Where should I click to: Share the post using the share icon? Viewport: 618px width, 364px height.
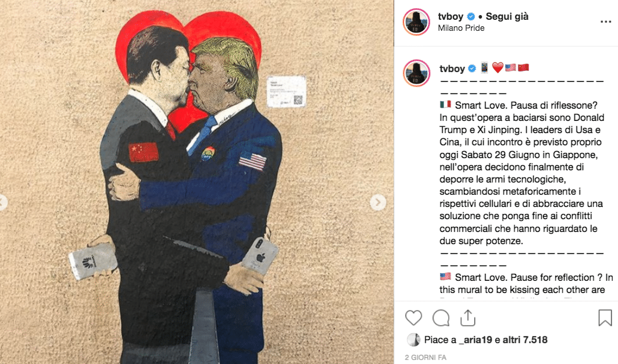pyautogui.click(x=468, y=318)
